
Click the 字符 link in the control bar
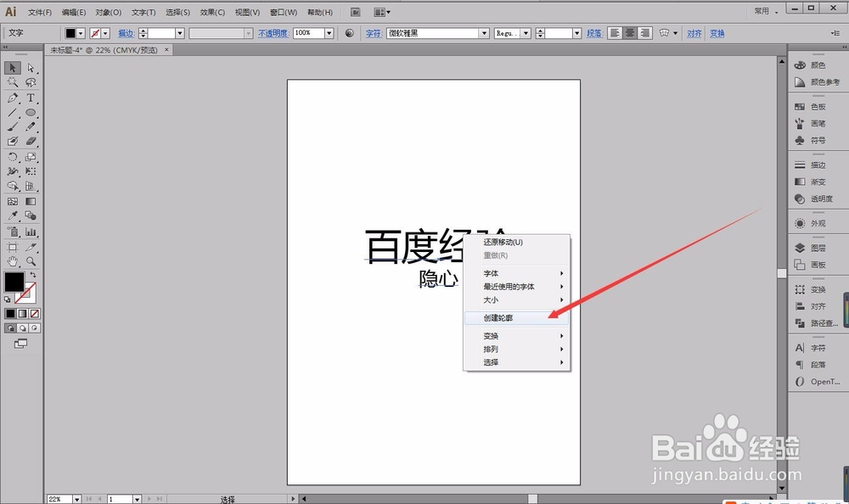point(372,33)
